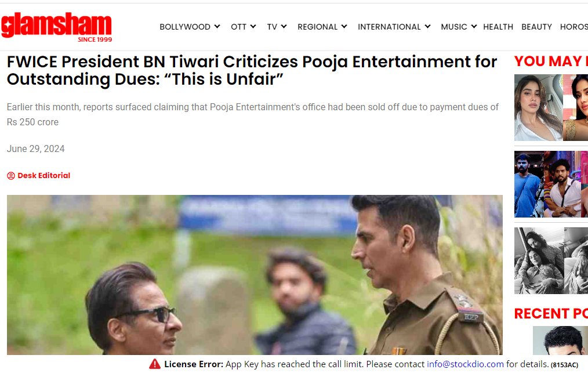Expand the Bollywood menu chevron
The image size is (588, 373).
(217, 27)
